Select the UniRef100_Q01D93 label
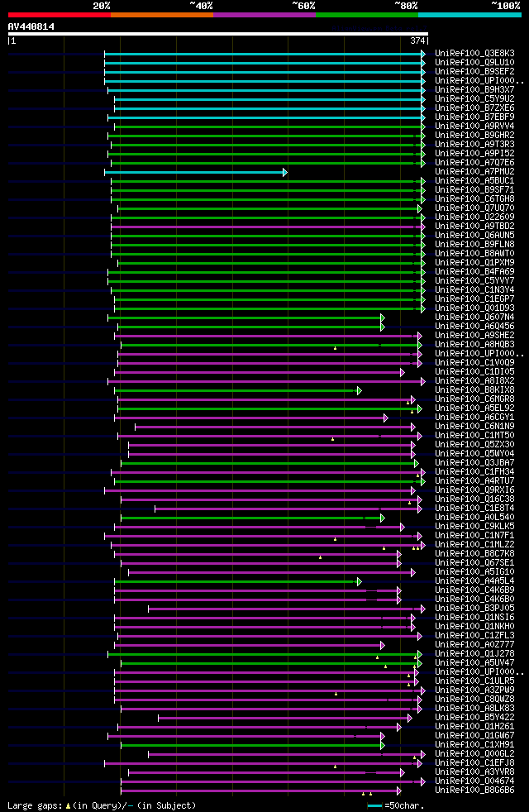This screenshot has width=529, height=812. click(474, 308)
